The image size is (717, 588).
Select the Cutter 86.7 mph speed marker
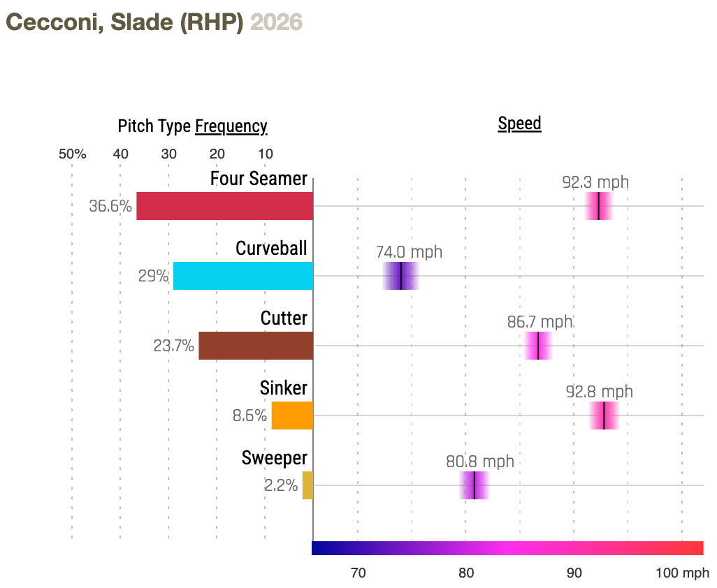point(538,346)
